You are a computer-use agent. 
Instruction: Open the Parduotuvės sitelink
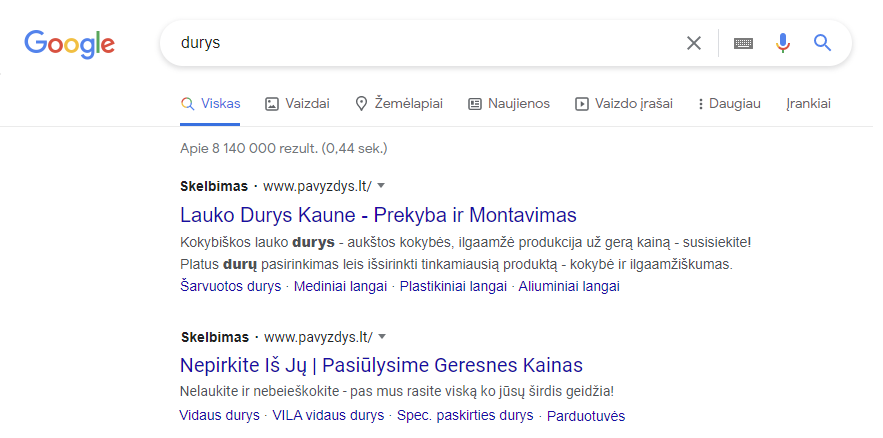pos(586,417)
